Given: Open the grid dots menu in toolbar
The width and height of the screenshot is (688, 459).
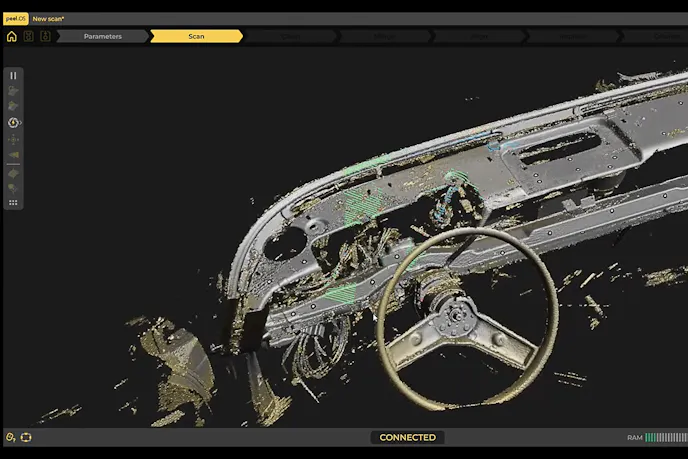Looking at the screenshot, I should tap(14, 202).
